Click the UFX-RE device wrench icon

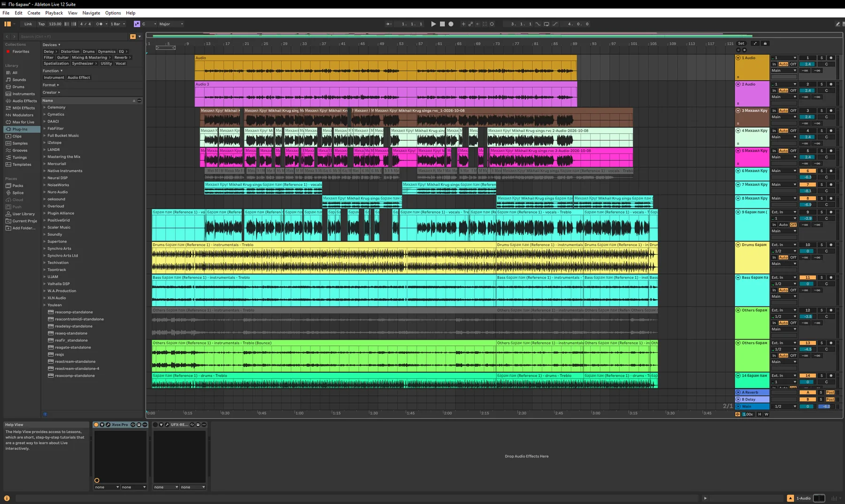[x=167, y=425]
